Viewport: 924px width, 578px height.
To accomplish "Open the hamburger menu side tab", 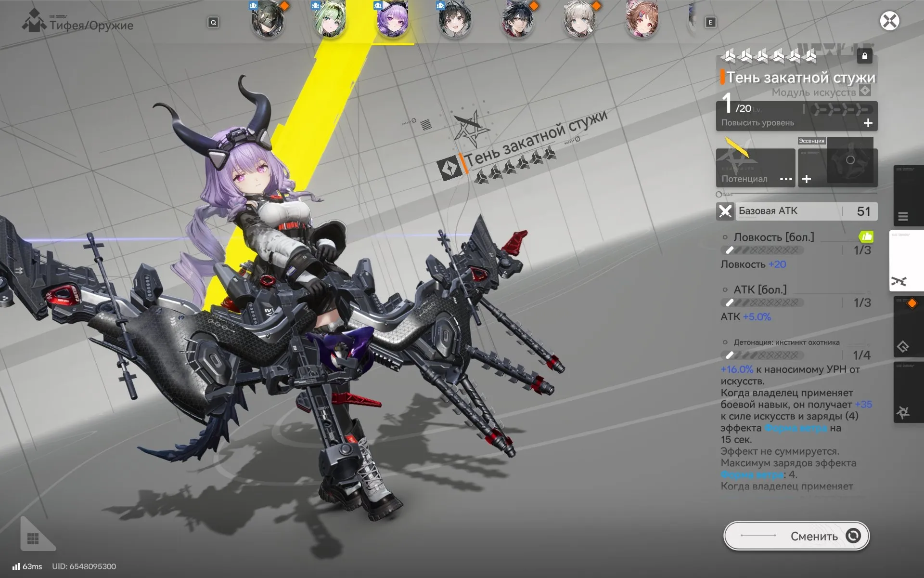I will click(x=908, y=196).
